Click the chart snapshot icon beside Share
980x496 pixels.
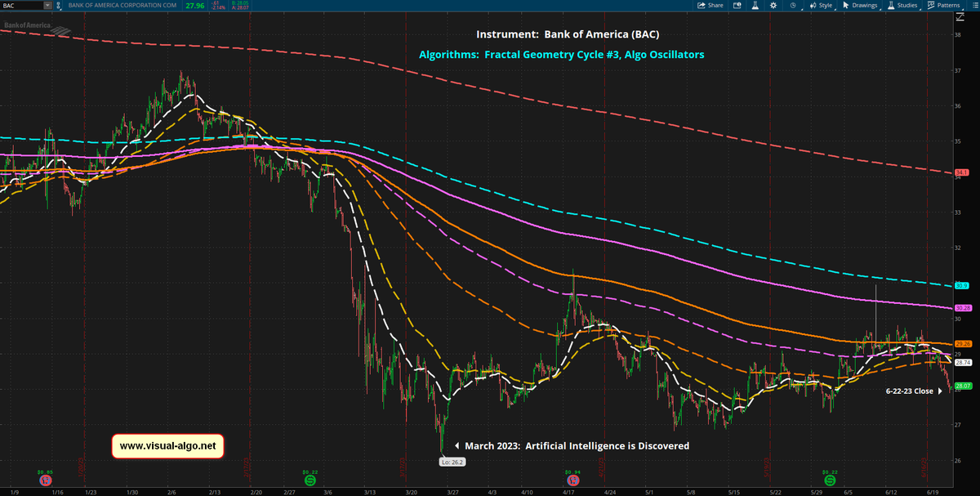click(x=737, y=5)
